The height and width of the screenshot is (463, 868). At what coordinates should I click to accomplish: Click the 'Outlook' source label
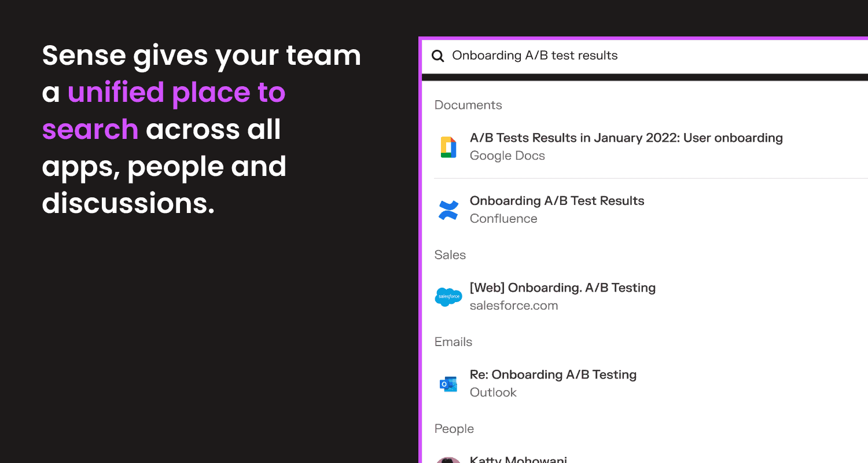pyautogui.click(x=493, y=392)
